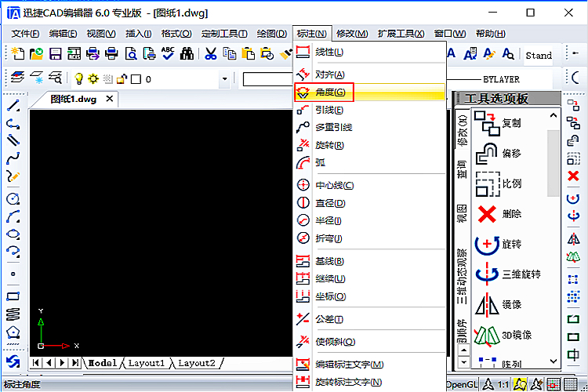Click the text style Stand dropdown field

tap(538, 56)
